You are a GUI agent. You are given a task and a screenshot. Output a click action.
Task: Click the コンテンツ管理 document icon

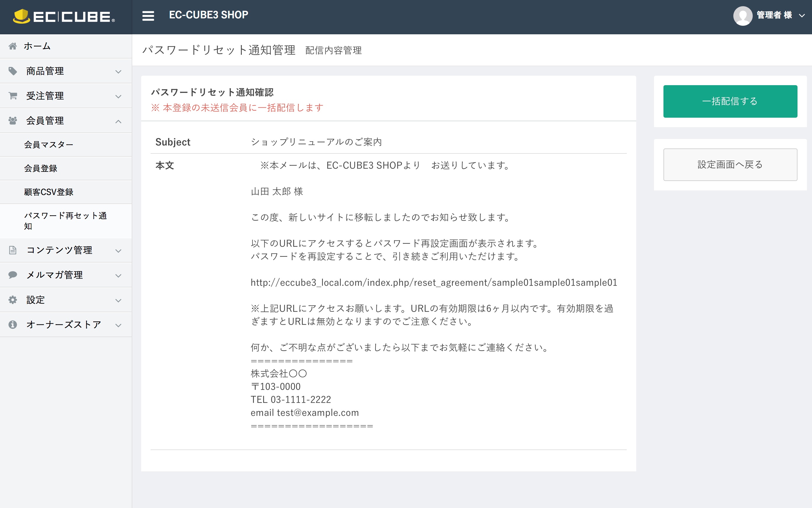tap(13, 250)
